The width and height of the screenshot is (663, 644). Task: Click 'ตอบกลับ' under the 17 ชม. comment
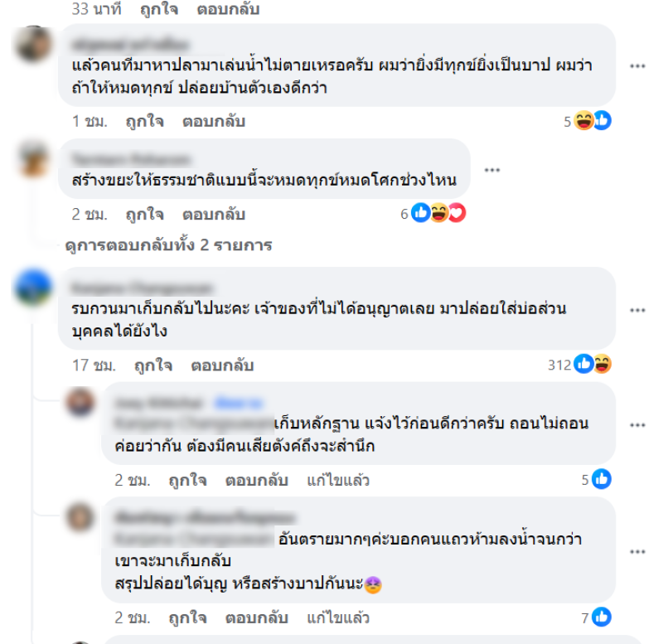click(222, 366)
